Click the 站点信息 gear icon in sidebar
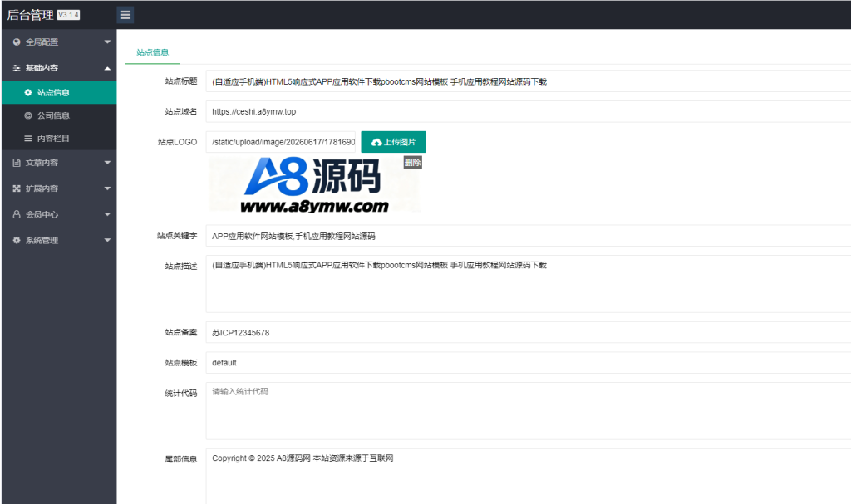This screenshot has width=851, height=504. (28, 93)
